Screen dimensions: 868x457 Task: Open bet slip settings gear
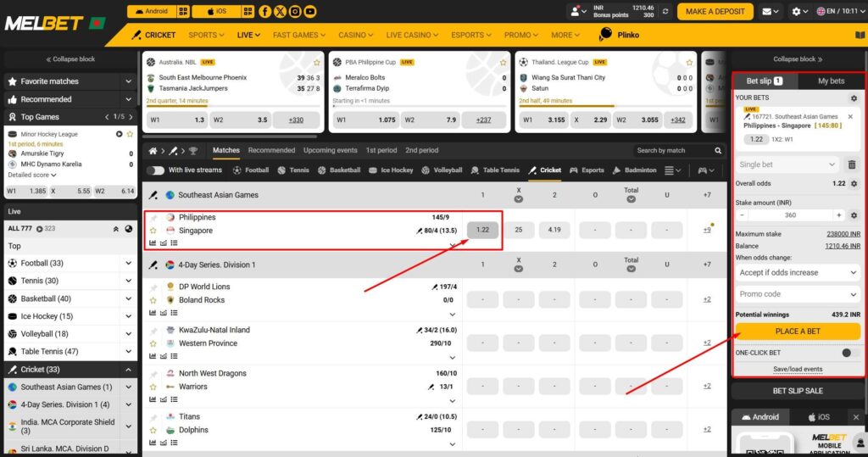tap(854, 98)
